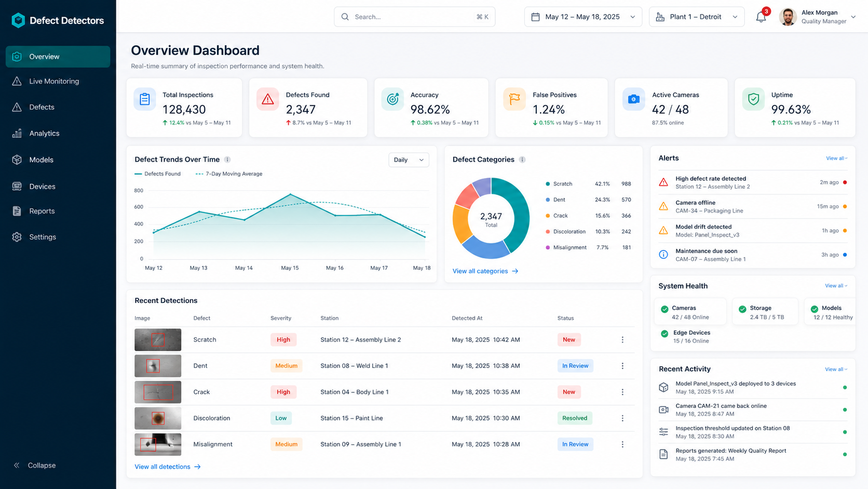Click the New status badge for Scratch
This screenshot has width=868, height=489.
click(x=569, y=340)
